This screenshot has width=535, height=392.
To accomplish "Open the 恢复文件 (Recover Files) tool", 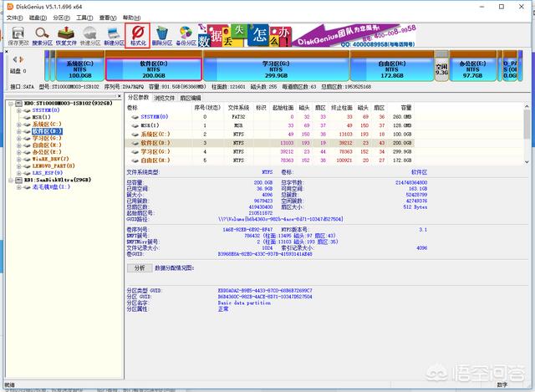I will click(68, 33).
